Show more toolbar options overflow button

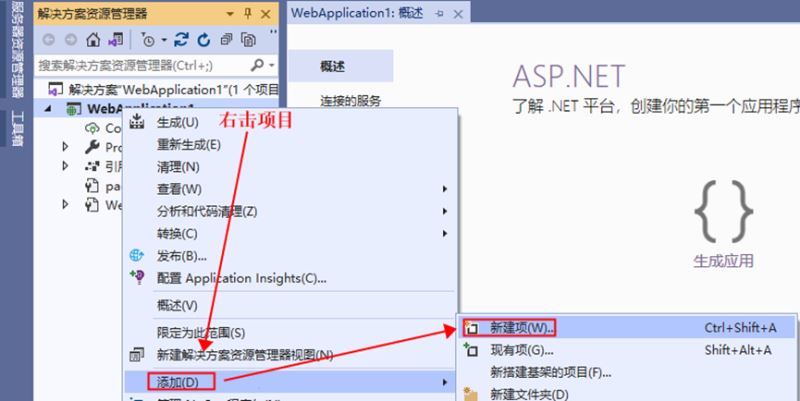[x=273, y=33]
